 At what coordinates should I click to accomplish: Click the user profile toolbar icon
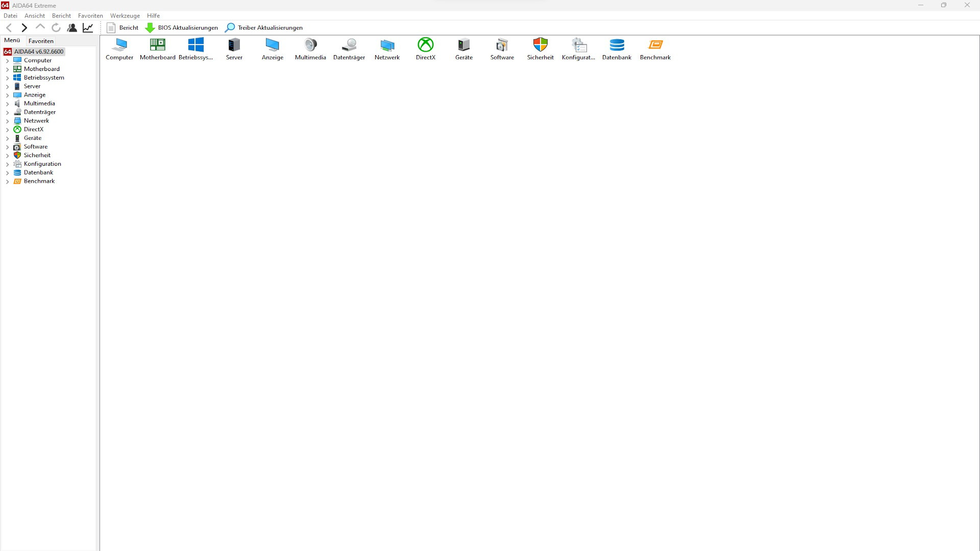pos(72,28)
